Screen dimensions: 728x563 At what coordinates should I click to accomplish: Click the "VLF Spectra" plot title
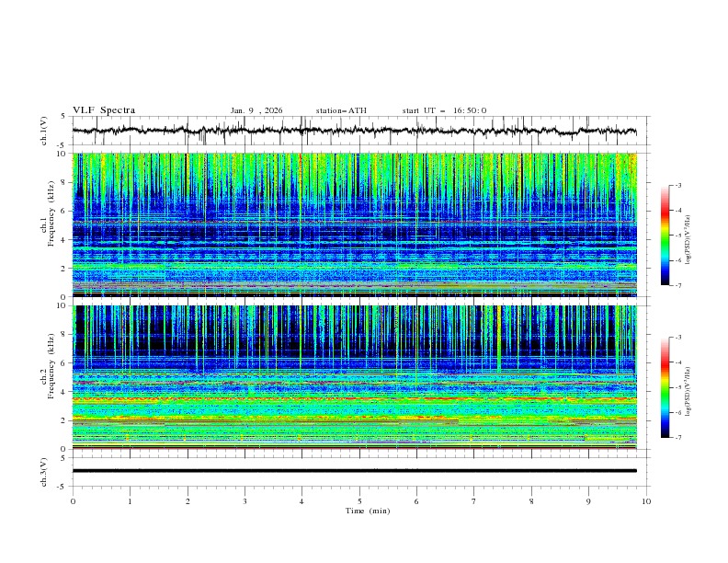pyautogui.click(x=104, y=110)
